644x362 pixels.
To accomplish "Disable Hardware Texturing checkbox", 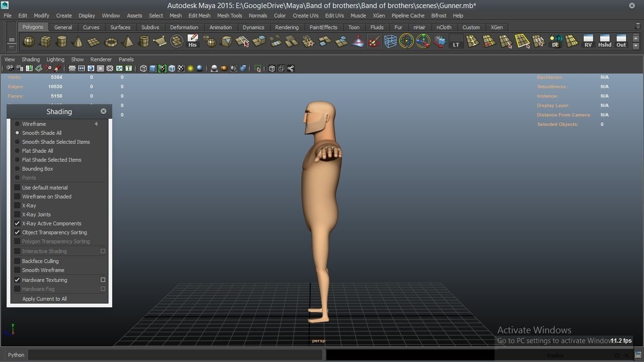I will [17, 280].
